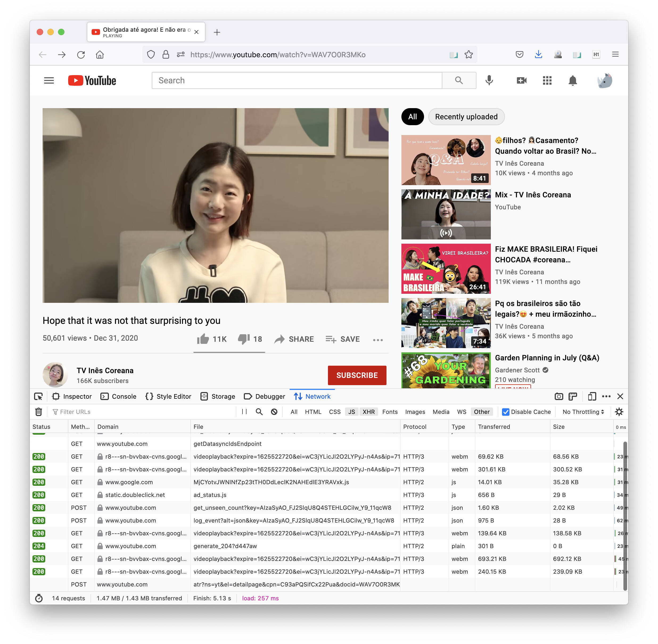Toggle the Other request filter
658x644 pixels.
pyautogui.click(x=482, y=412)
